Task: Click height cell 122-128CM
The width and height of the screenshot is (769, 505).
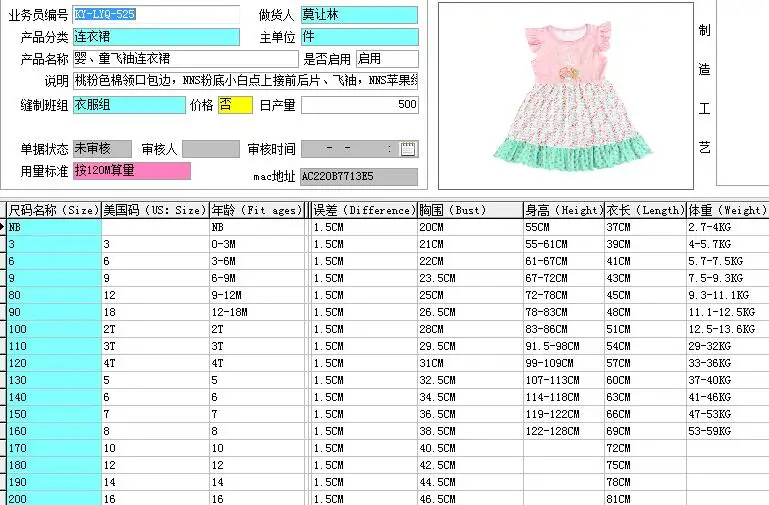Action: tap(564, 431)
